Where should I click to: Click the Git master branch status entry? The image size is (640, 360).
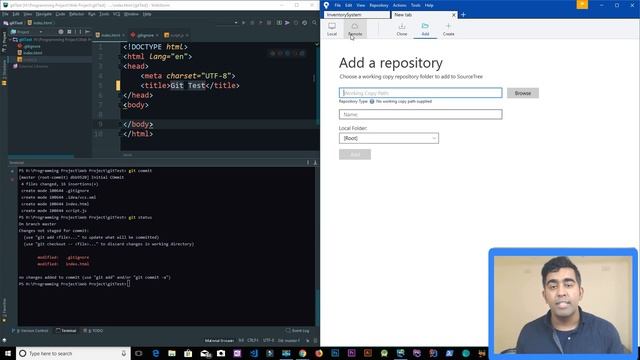[289, 340]
